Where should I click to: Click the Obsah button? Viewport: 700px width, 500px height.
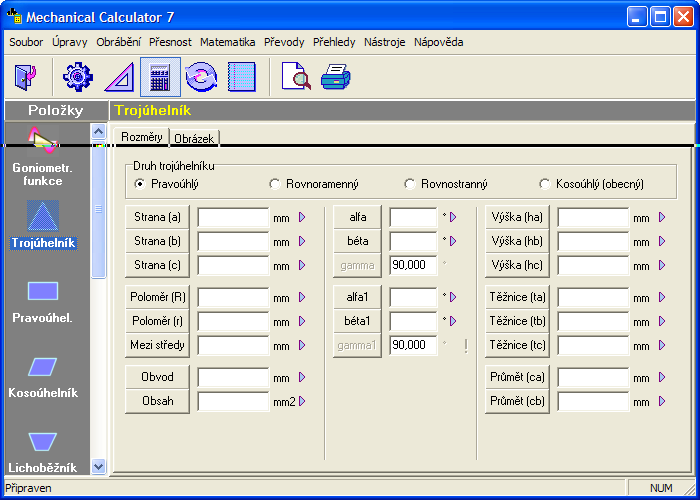point(157,401)
